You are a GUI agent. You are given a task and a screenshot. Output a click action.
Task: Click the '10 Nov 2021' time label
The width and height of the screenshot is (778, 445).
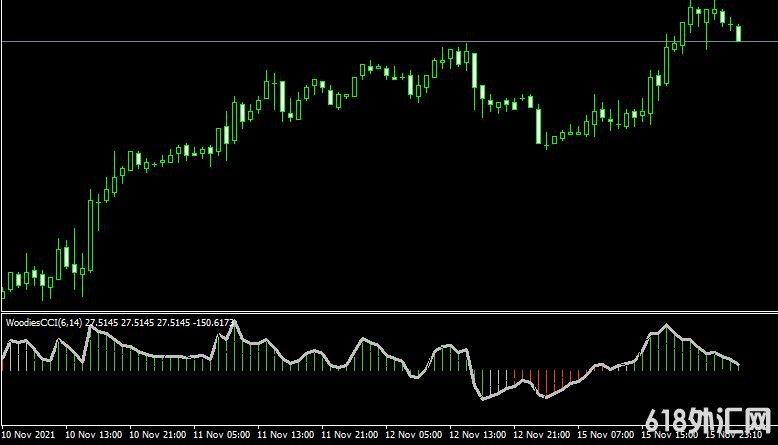click(29, 435)
